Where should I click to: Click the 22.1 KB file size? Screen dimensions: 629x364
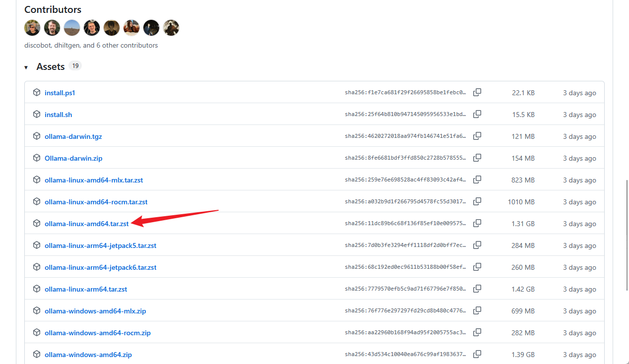pos(523,93)
